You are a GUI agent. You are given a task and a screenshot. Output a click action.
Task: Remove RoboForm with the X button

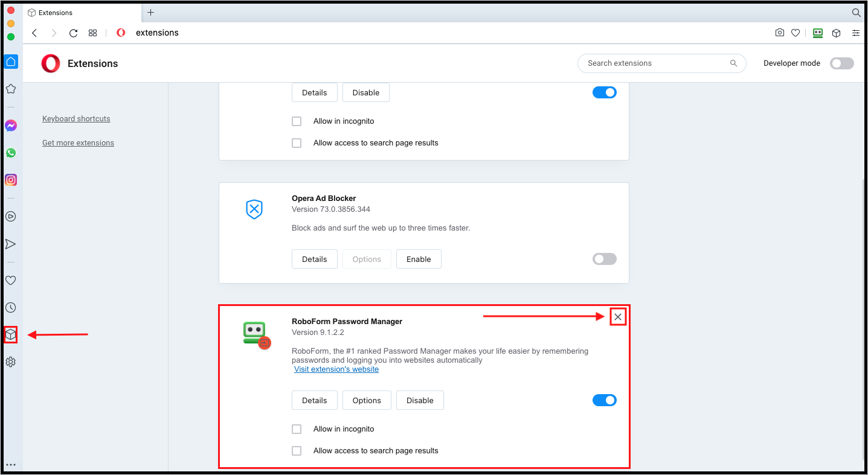618,317
